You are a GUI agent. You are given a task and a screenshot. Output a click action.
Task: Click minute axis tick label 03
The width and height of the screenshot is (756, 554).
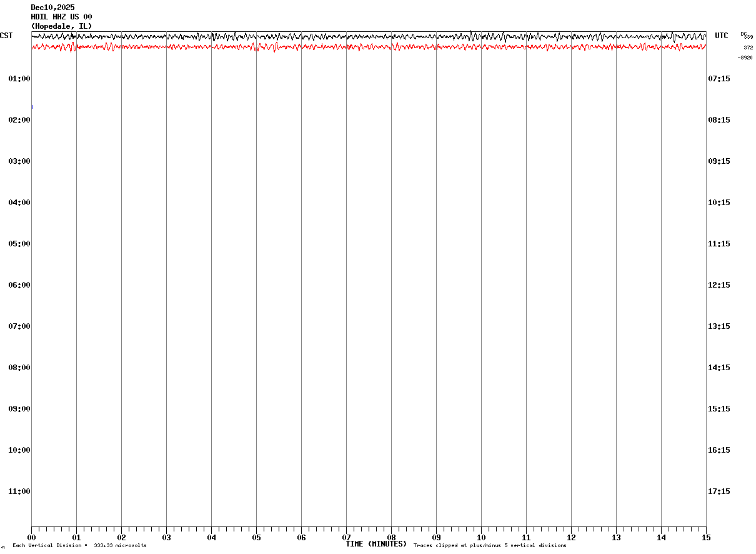pos(166,538)
